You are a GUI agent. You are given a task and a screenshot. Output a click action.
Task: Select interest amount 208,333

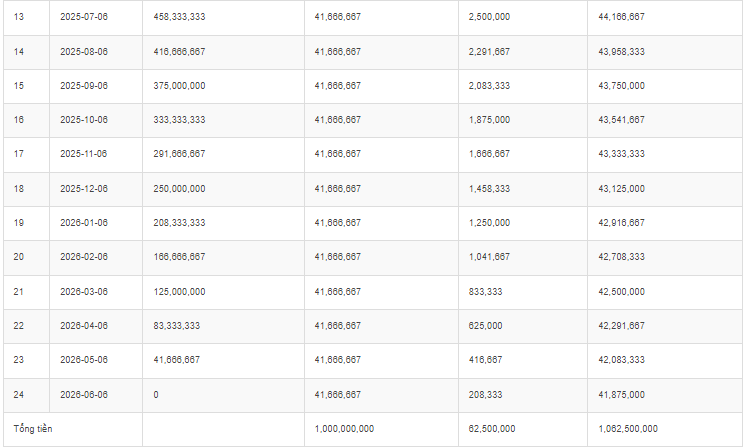pyautogui.click(x=484, y=394)
